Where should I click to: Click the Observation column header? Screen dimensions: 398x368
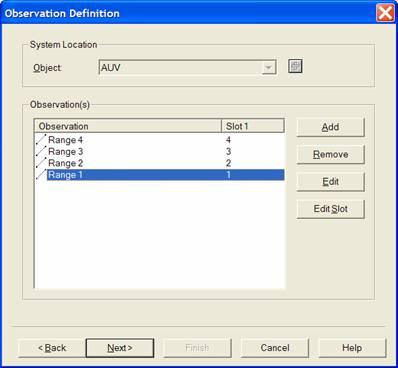click(128, 126)
